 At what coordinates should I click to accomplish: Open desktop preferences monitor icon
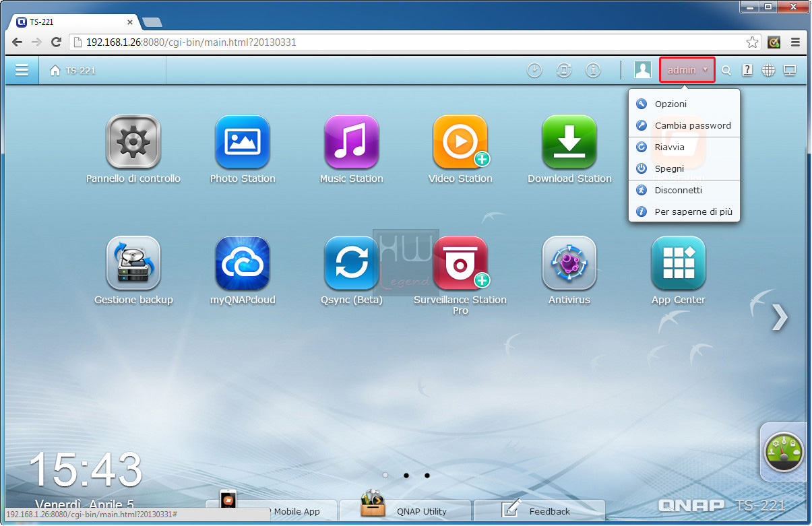tap(790, 70)
